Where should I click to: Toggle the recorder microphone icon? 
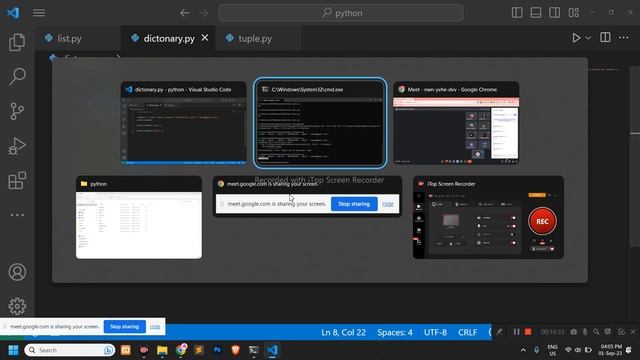pyautogui.click(x=585, y=332)
